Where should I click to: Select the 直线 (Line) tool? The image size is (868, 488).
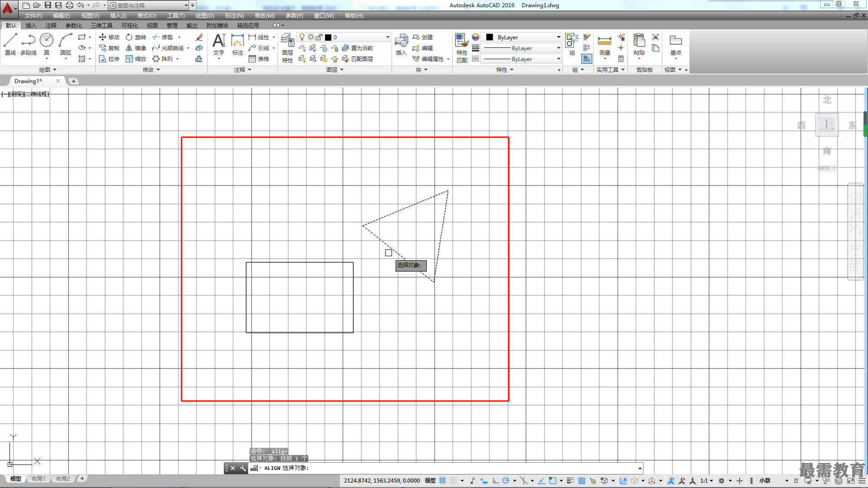(x=10, y=44)
